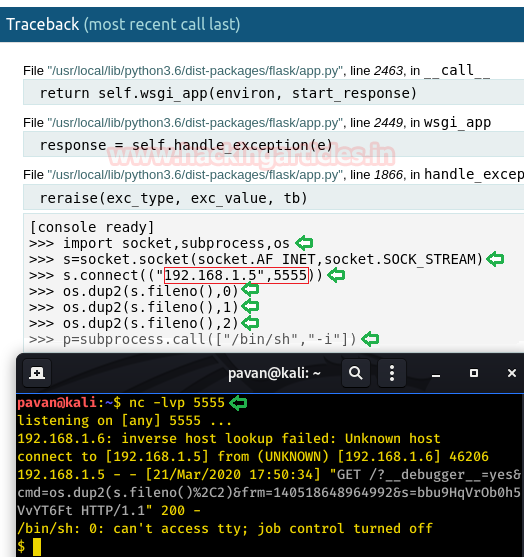Screen dimensions: 524x557
Task: Open the terminal three-dot menu
Action: pos(392,373)
